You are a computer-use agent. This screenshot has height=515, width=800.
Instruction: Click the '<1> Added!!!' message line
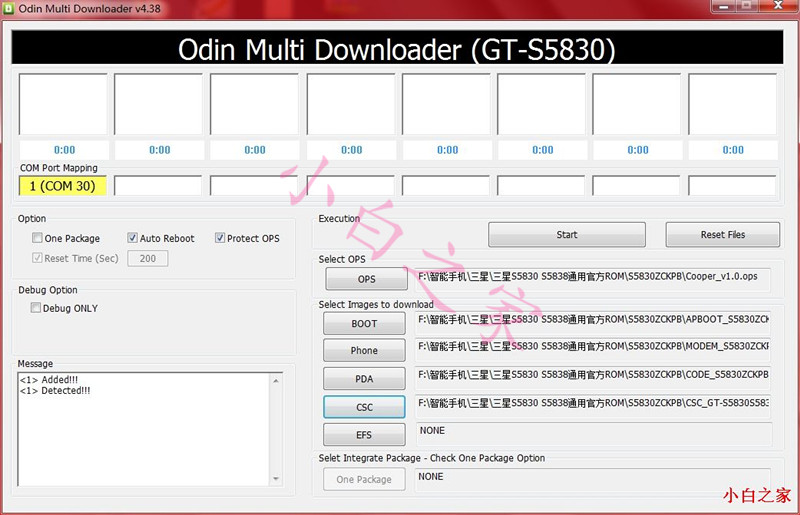(49, 380)
